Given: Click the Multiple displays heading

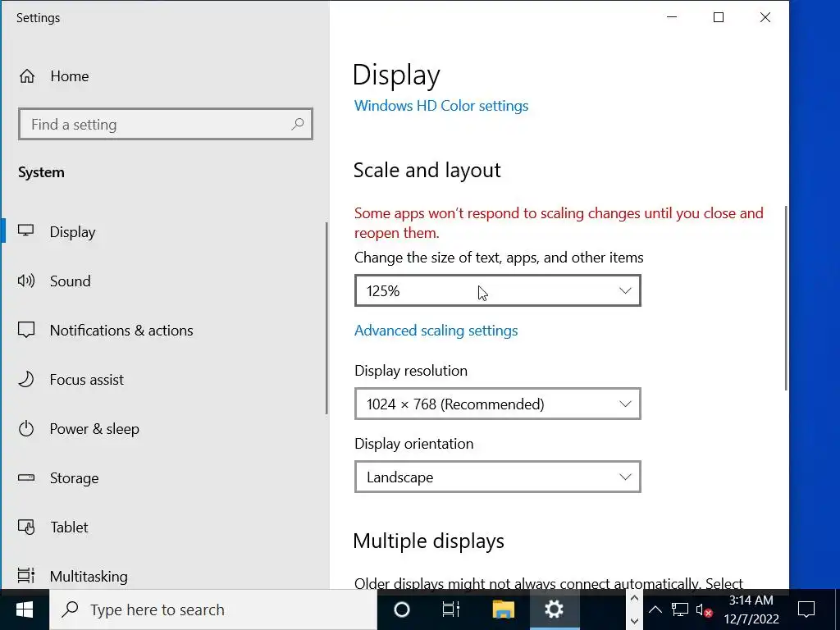Looking at the screenshot, I should tap(428, 541).
